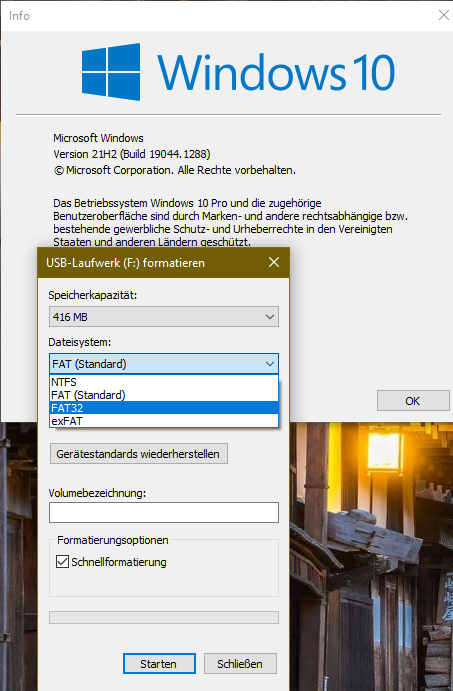453x691 pixels.
Task: Uncheck the Schnellformatierung checkbox
Action: click(x=62, y=561)
